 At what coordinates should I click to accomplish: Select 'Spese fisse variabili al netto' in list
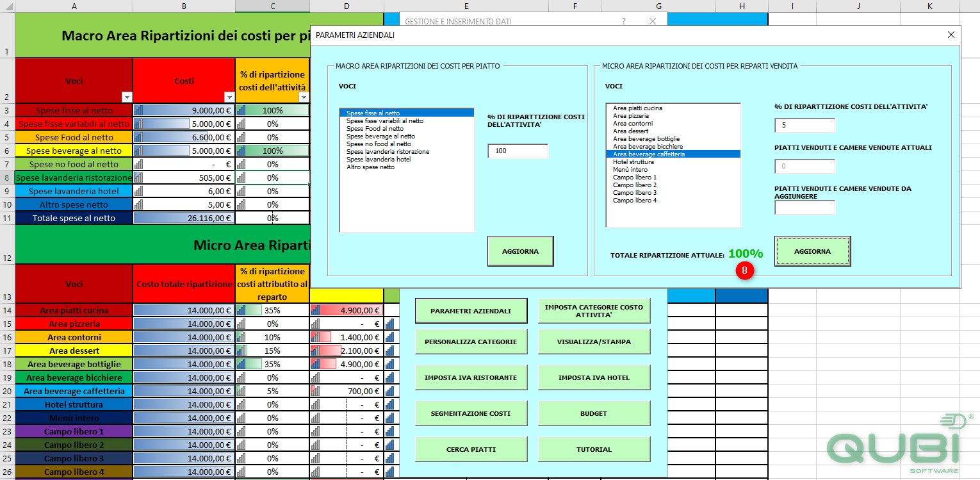(x=407, y=120)
